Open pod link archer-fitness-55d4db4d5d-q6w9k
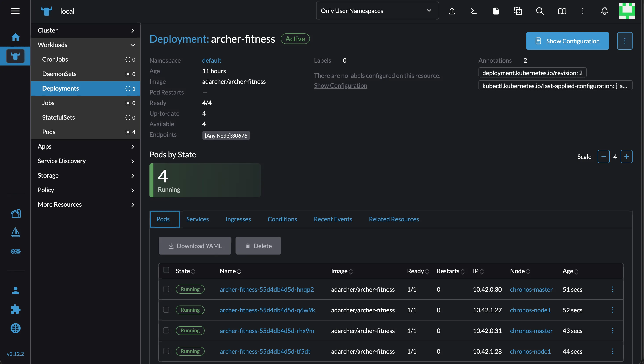The image size is (644, 364). pyautogui.click(x=267, y=310)
